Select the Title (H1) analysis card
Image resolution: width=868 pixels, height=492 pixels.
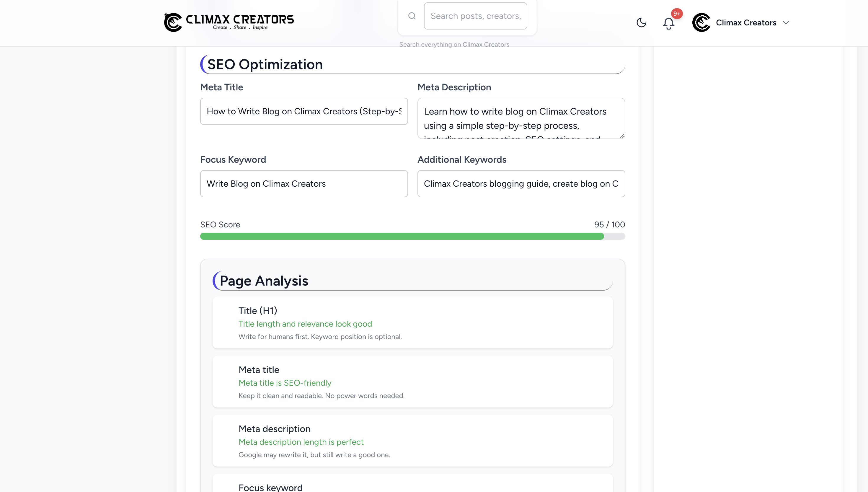pyautogui.click(x=412, y=322)
